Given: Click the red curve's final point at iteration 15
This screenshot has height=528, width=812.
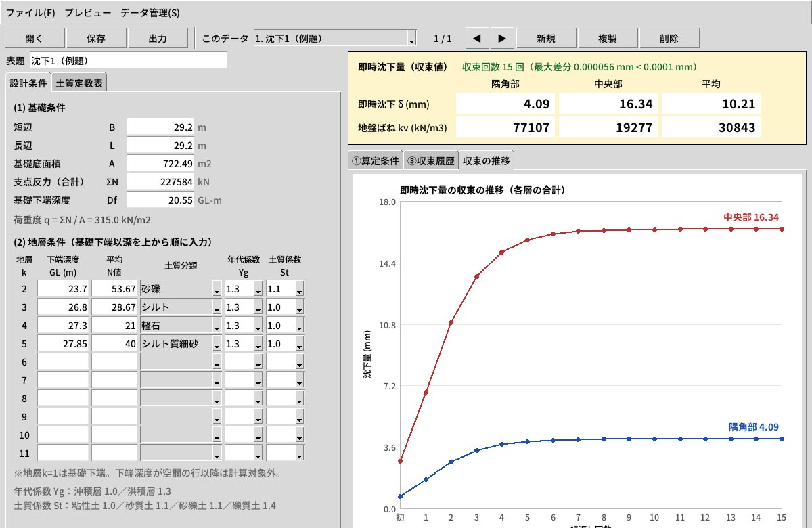Looking at the screenshot, I should 782,229.
